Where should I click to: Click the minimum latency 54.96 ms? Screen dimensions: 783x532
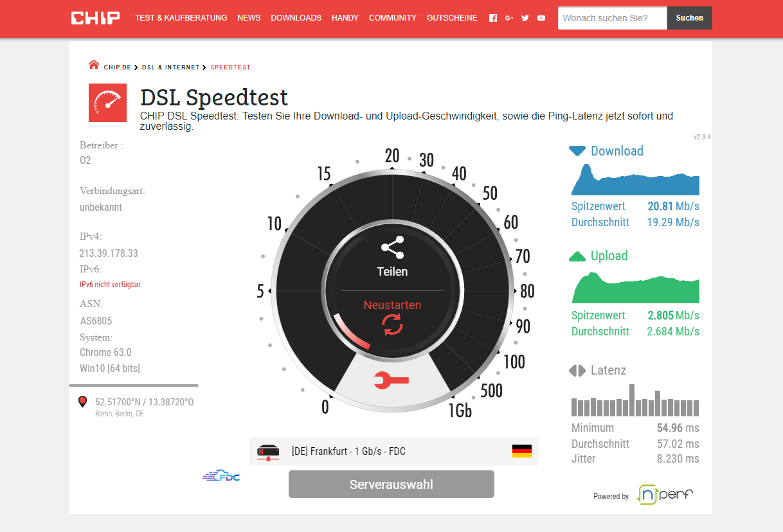(x=678, y=428)
